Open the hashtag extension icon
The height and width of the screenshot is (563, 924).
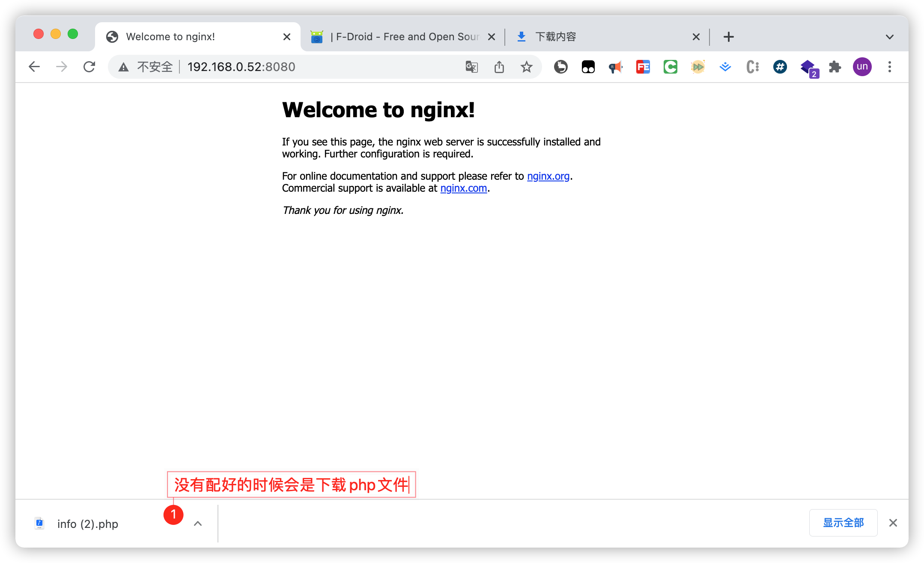click(780, 67)
